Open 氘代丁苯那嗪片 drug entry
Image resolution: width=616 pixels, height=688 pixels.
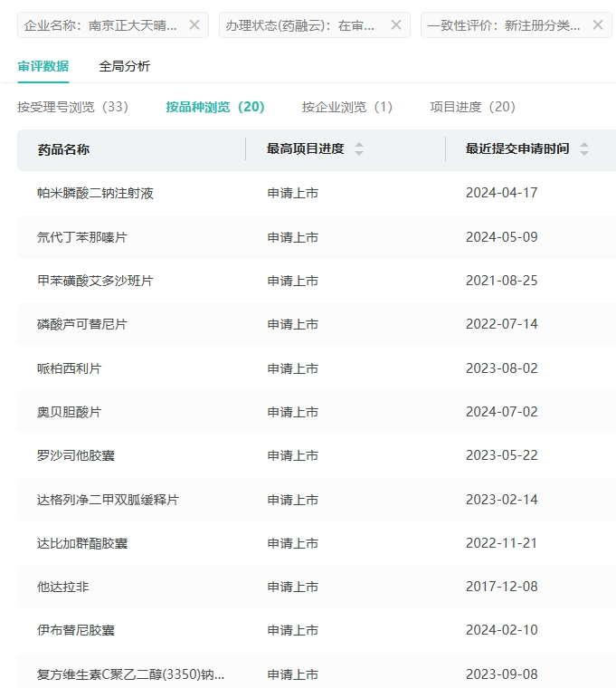[82, 237]
